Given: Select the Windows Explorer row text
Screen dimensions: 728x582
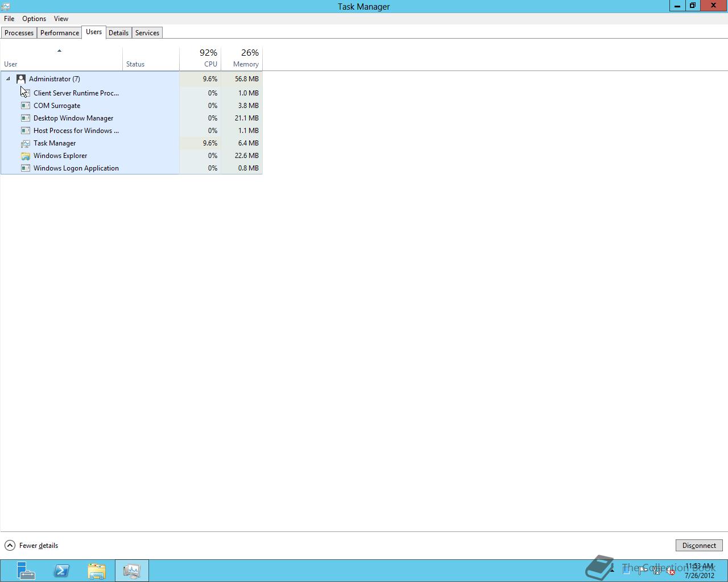Looking at the screenshot, I should click(x=60, y=156).
